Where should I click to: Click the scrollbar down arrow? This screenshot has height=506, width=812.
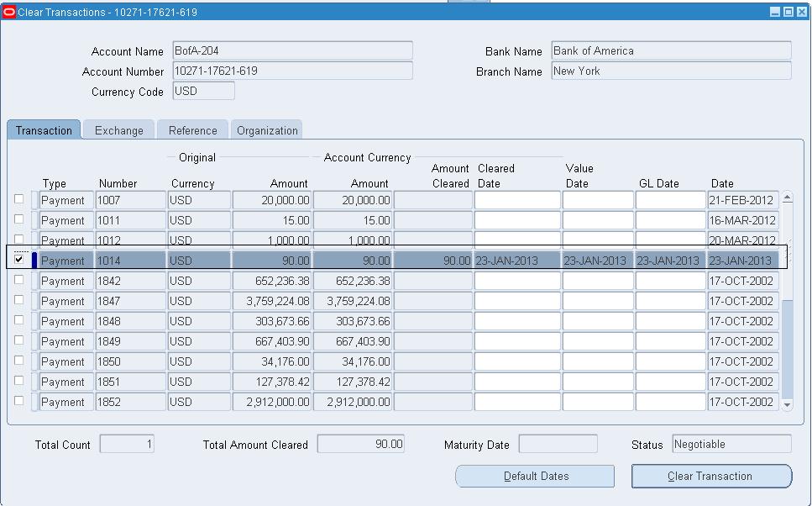[785, 406]
